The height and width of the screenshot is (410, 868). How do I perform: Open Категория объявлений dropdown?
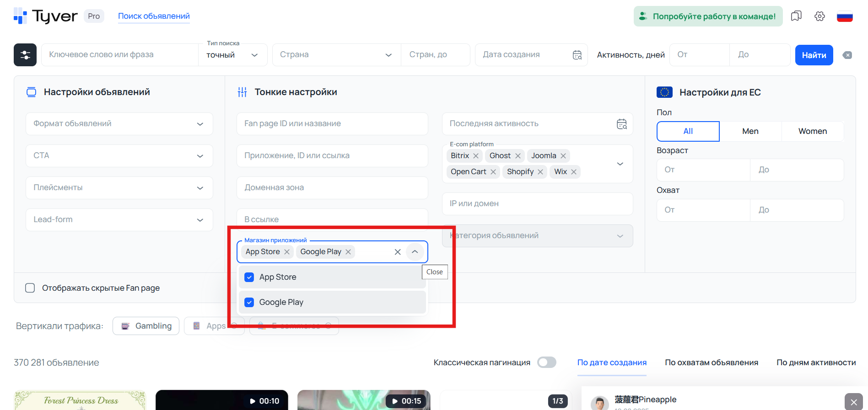click(x=538, y=236)
